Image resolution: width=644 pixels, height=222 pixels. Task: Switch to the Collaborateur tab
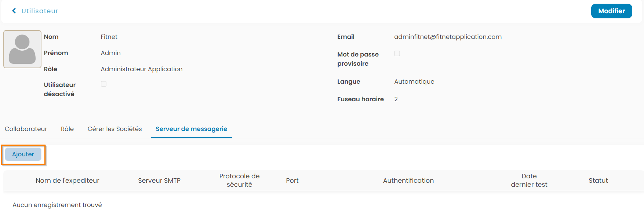coord(26,129)
